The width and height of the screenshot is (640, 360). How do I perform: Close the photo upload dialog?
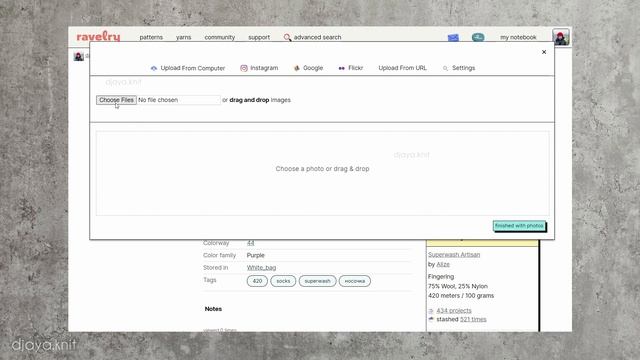(544, 52)
